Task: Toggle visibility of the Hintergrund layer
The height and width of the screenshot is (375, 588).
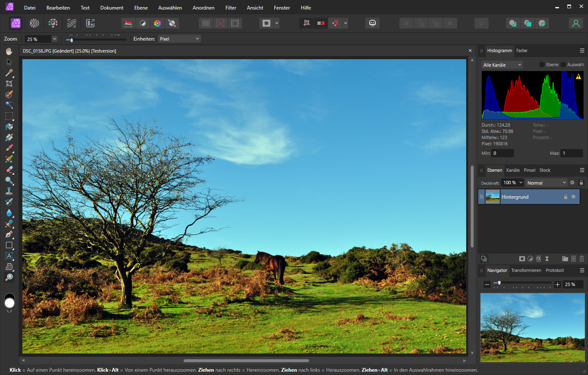Action: pyautogui.click(x=574, y=197)
